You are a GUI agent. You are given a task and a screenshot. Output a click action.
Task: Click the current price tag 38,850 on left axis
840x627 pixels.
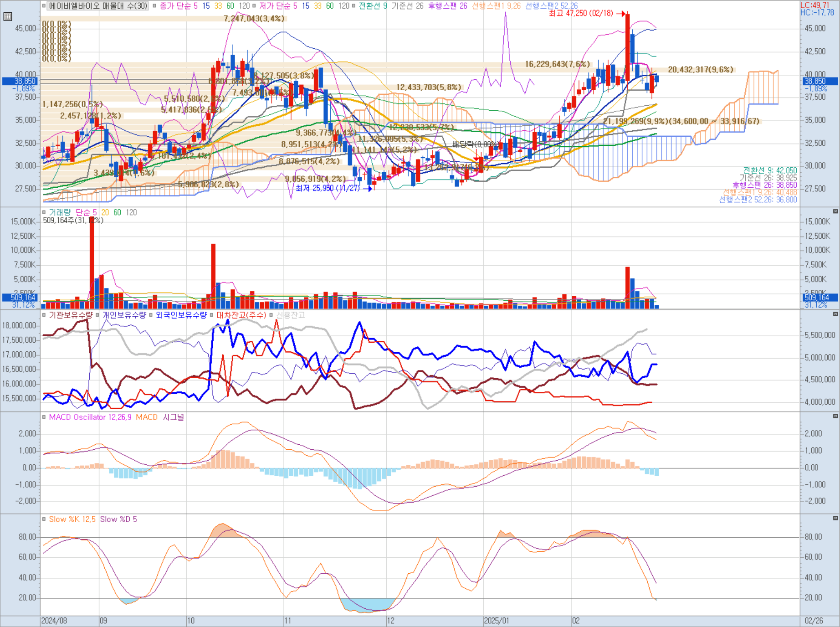[x=20, y=81]
